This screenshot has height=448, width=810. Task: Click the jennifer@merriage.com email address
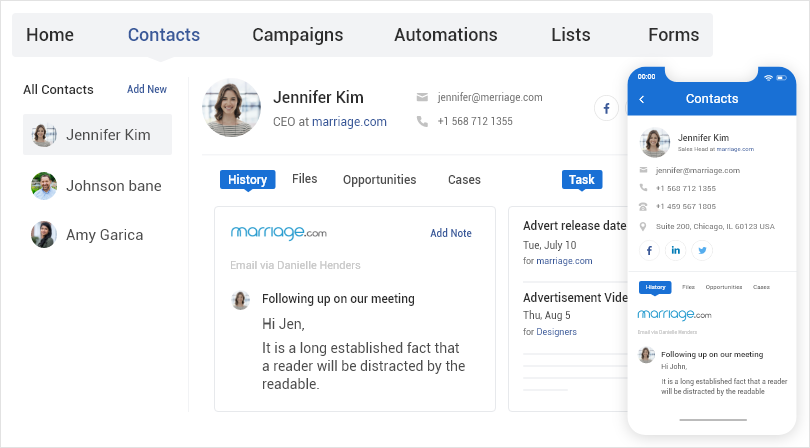(x=490, y=97)
